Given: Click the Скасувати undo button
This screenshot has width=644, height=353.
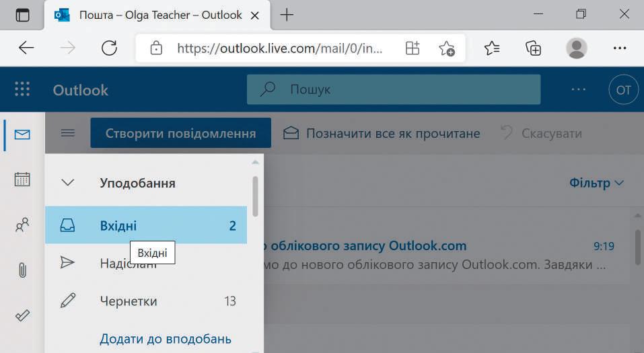Looking at the screenshot, I should click(x=541, y=133).
